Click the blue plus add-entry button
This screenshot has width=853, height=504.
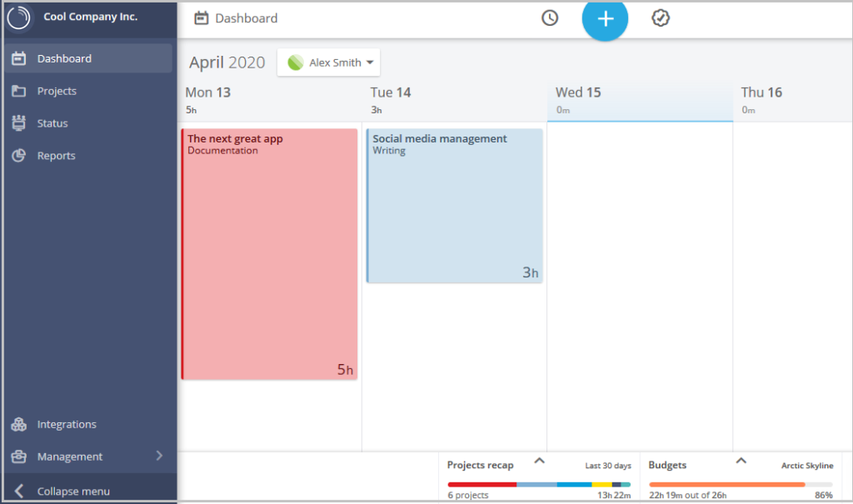coord(605,19)
